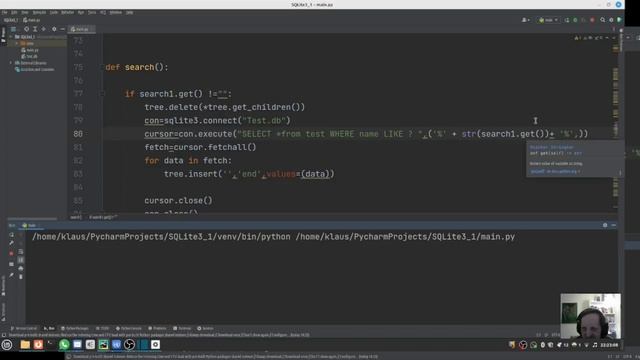Expand External Libraries node

11,63
